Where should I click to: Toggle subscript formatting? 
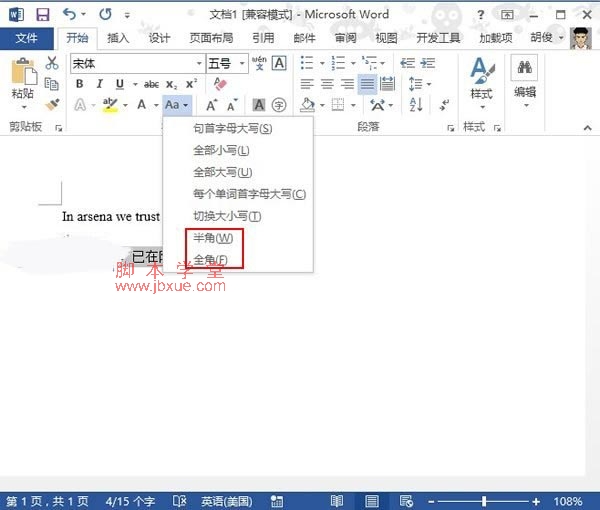click(x=171, y=84)
